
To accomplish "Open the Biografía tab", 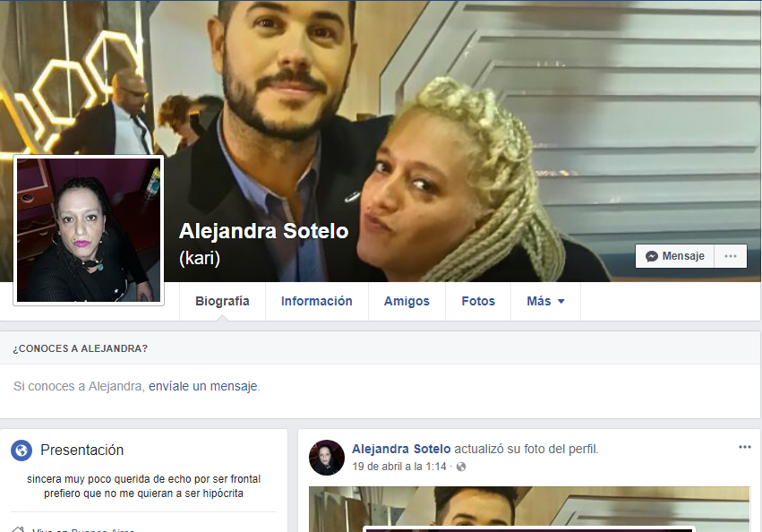I will [222, 301].
